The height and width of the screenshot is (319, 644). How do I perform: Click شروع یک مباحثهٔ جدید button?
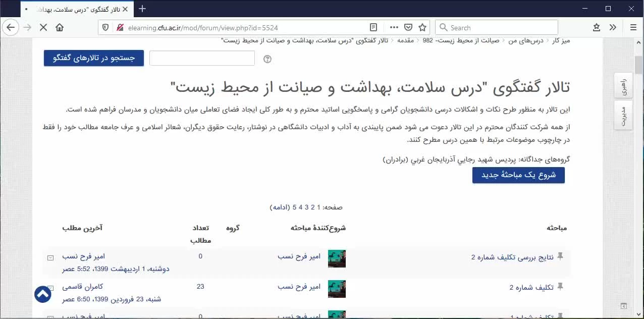click(518, 175)
